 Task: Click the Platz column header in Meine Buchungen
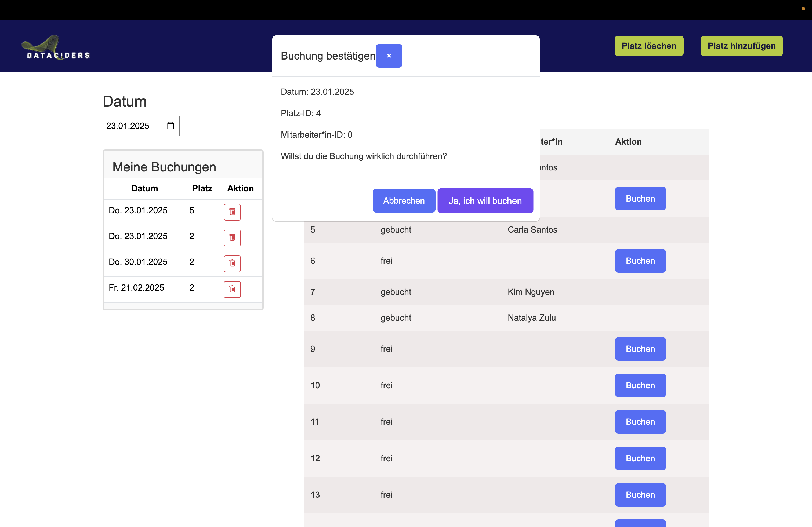202,188
